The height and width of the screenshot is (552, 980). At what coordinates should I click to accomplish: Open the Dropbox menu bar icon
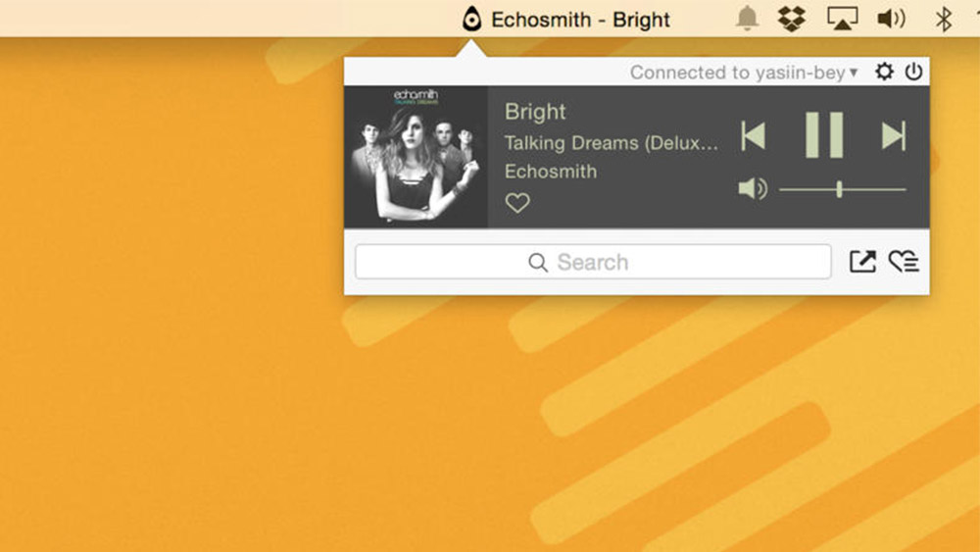pyautogui.click(x=791, y=19)
